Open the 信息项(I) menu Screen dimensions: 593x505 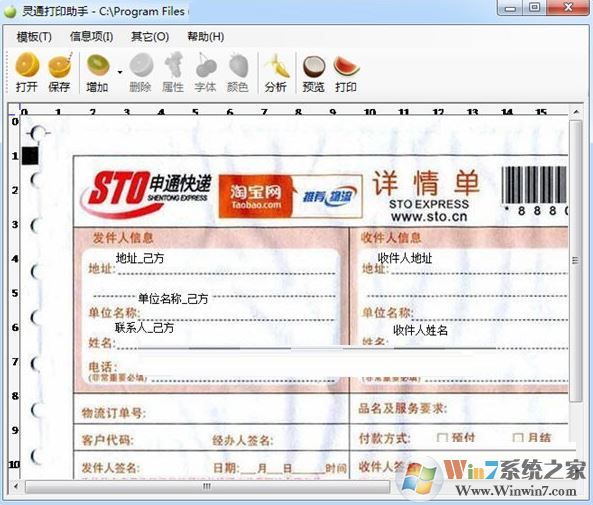(x=91, y=37)
